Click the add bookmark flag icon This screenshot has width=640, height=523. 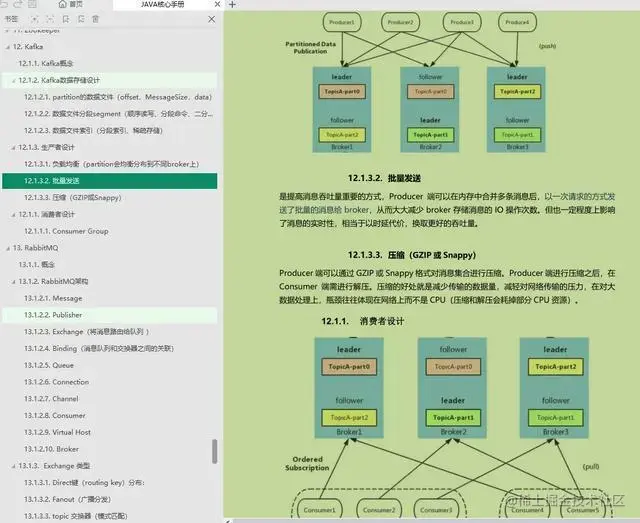[x=65, y=19]
